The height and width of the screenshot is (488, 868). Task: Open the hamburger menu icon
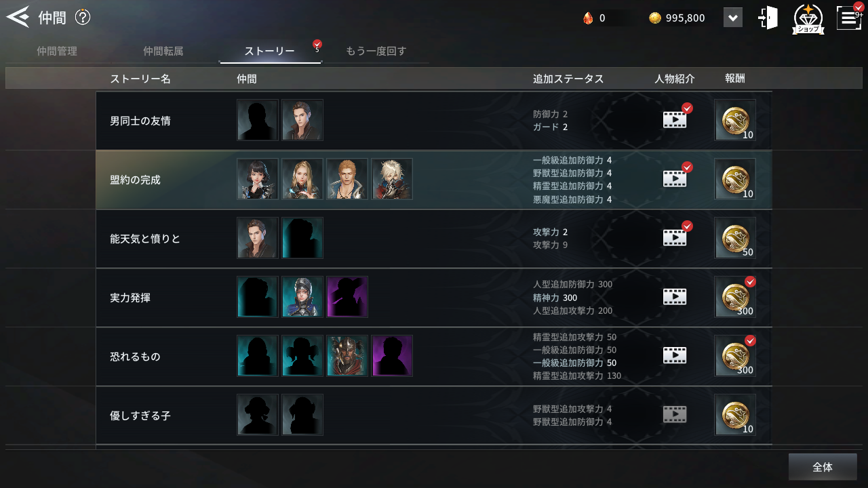tap(849, 17)
